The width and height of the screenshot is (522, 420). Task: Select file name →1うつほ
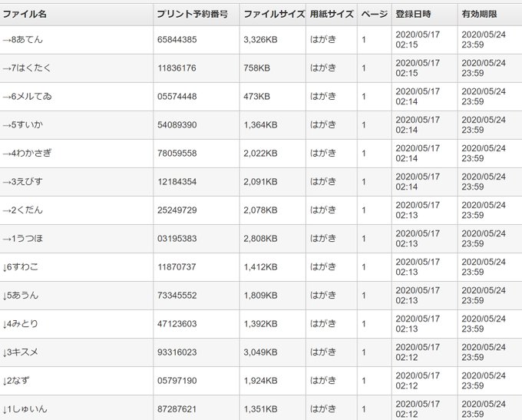[x=22, y=239]
